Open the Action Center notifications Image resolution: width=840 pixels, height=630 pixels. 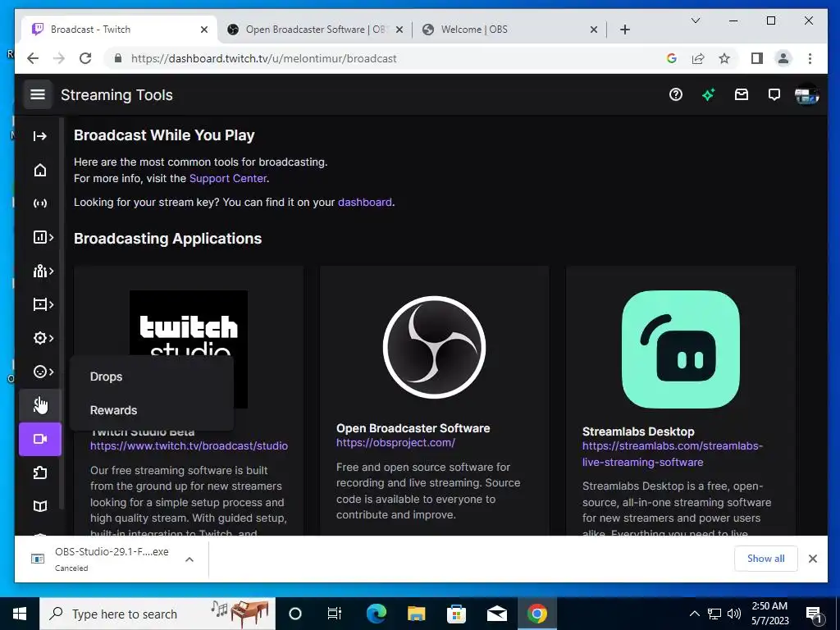click(814, 614)
